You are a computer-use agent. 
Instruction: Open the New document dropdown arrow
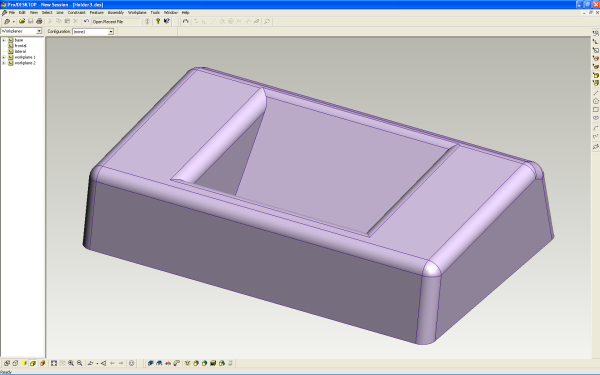[13, 22]
